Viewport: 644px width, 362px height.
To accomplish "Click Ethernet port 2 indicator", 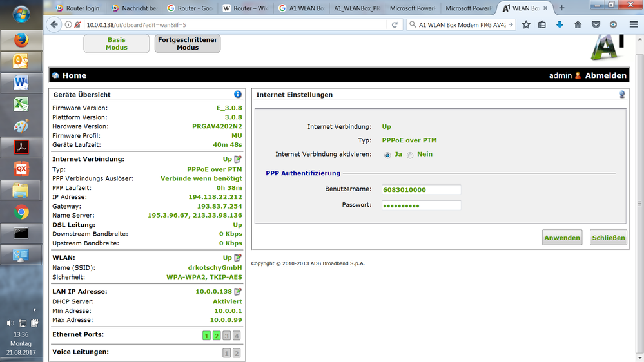I will click(x=217, y=336).
